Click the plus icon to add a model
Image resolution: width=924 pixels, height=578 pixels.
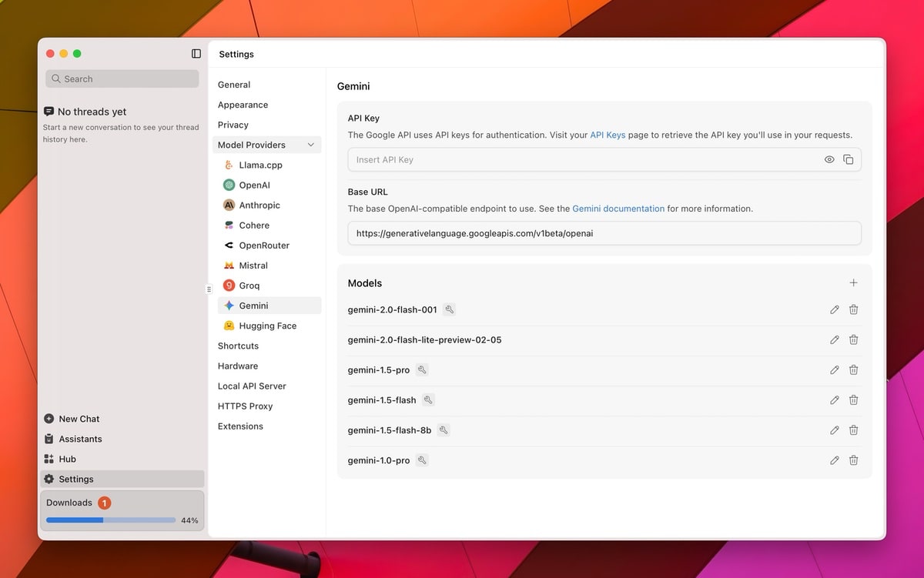click(x=853, y=282)
